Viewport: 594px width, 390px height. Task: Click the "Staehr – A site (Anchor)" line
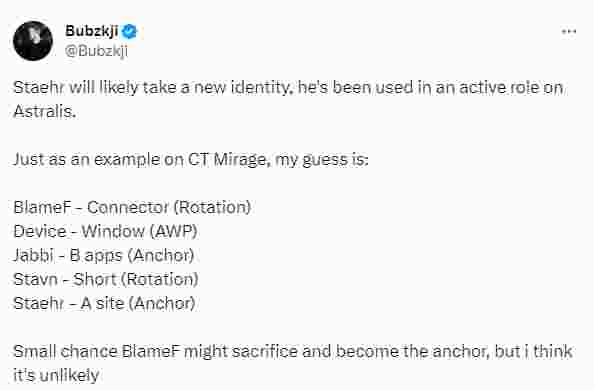(x=104, y=303)
